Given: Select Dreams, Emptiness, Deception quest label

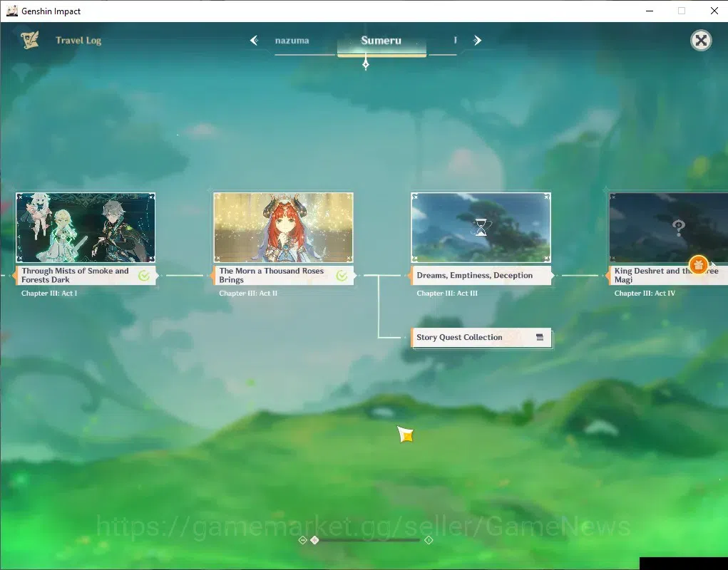Looking at the screenshot, I should click(481, 276).
